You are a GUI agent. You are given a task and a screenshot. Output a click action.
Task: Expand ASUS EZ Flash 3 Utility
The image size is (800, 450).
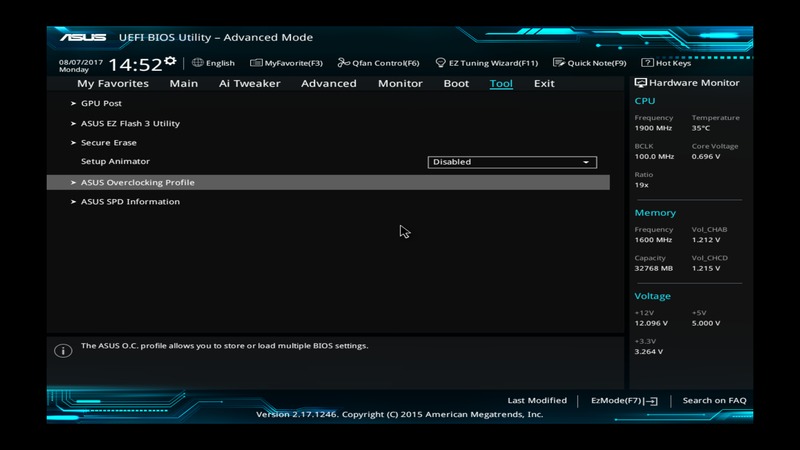130,123
